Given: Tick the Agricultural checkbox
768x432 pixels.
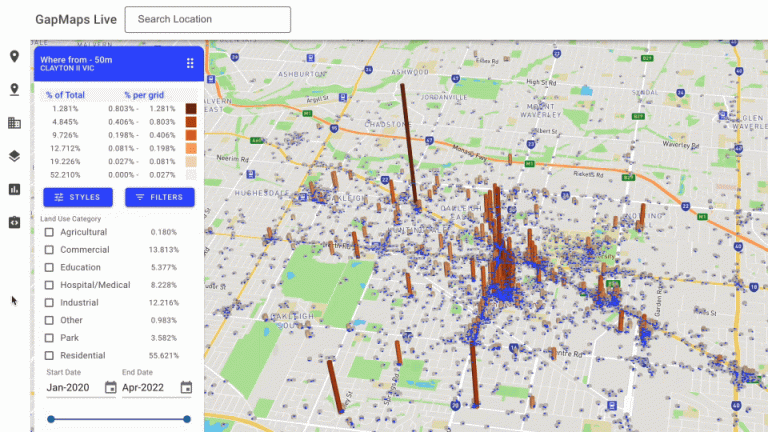Looking at the screenshot, I should coord(49,232).
